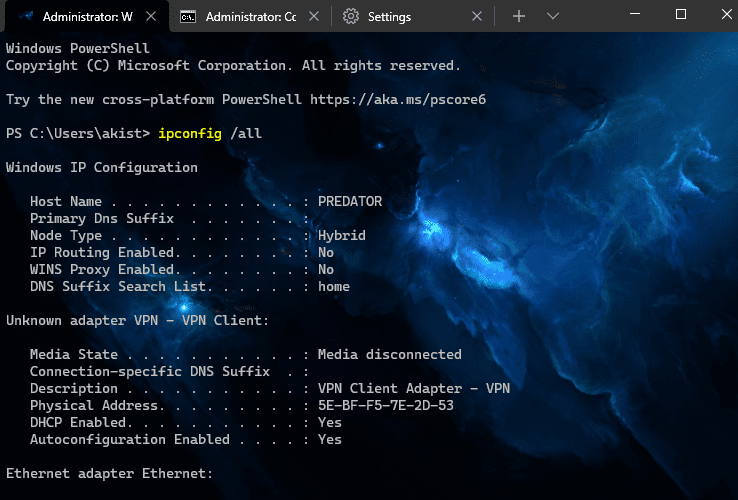Viewport: 738px width, 500px height.
Task: Click the gear icon on Settings tab
Action: coord(351,16)
